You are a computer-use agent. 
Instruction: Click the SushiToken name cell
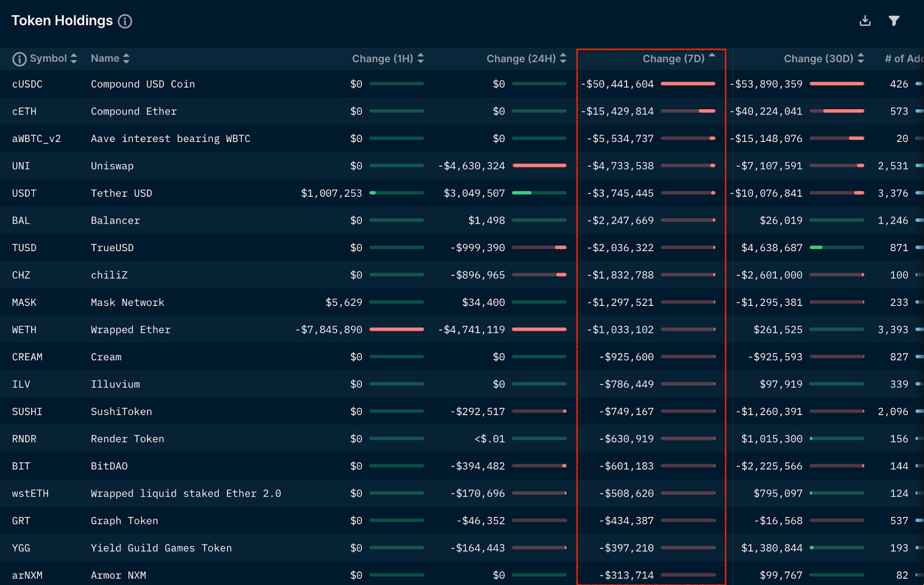click(121, 412)
